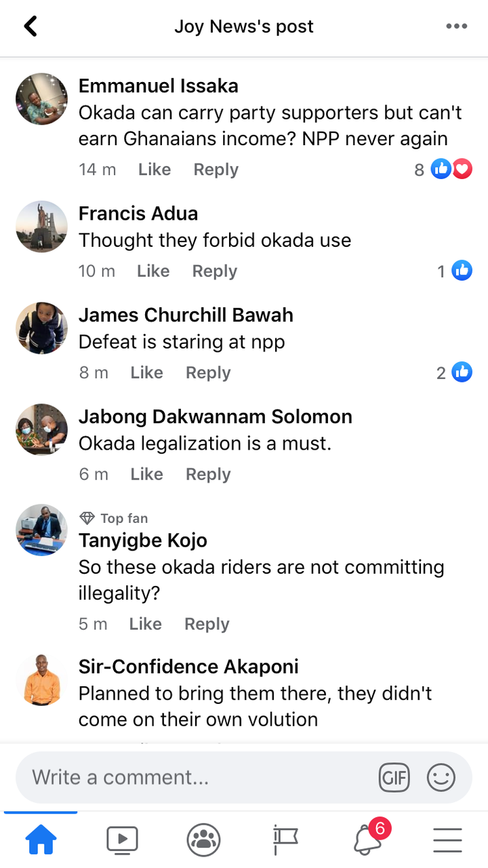488x868 pixels.
Task: Like Tanyigbe Kojo's comment
Action: click(x=146, y=624)
